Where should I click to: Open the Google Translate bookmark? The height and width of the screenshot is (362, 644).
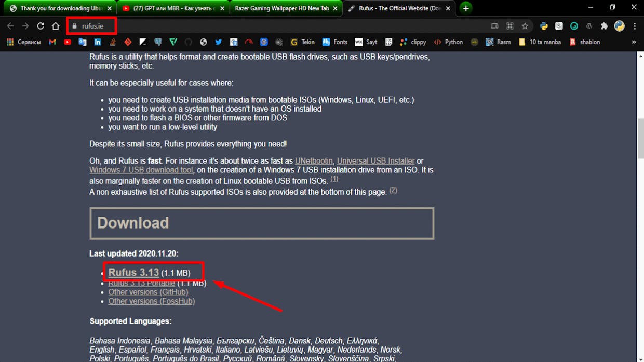click(83, 42)
